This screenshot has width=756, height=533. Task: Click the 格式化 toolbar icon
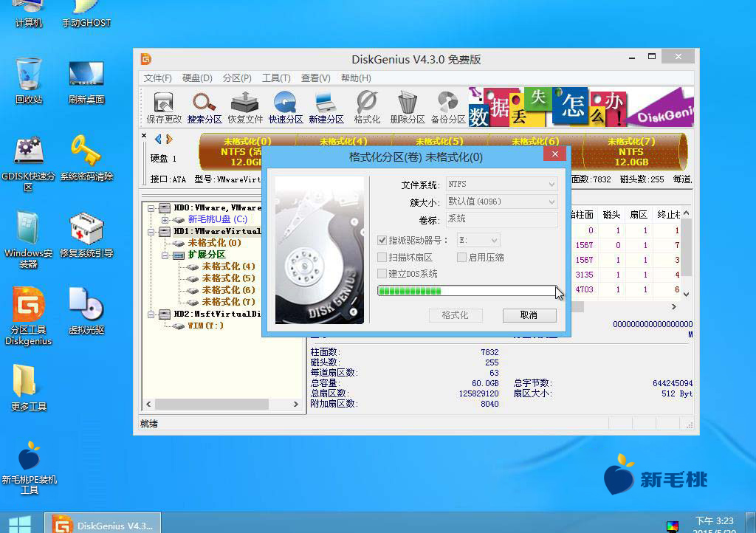pyautogui.click(x=366, y=108)
